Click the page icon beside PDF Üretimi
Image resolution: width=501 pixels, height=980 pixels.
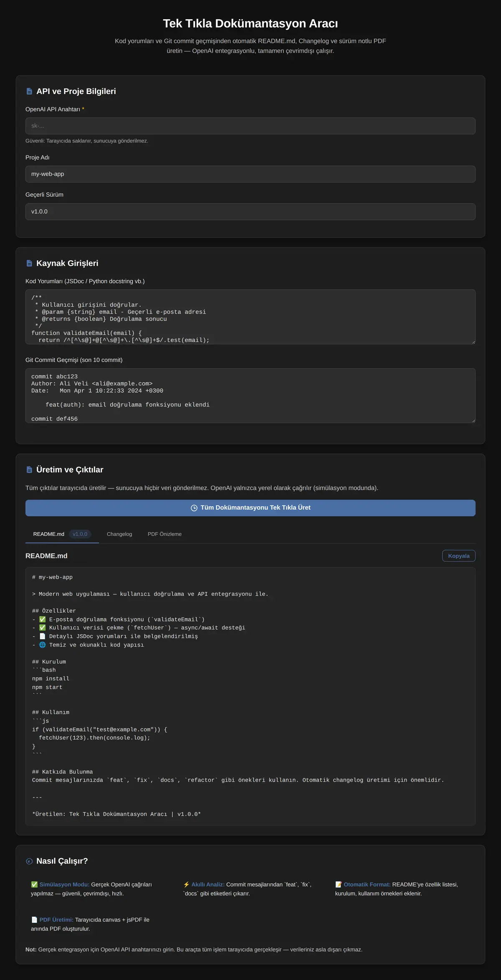click(x=34, y=919)
